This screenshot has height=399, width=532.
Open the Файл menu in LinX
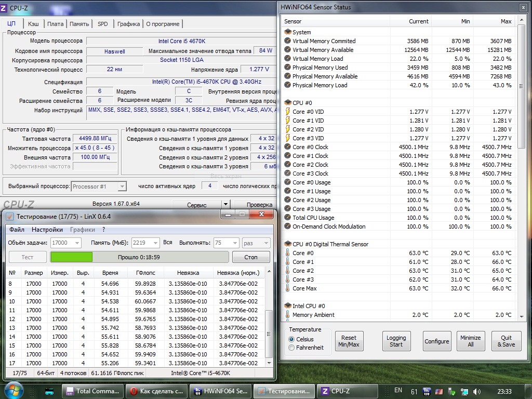tap(17, 230)
